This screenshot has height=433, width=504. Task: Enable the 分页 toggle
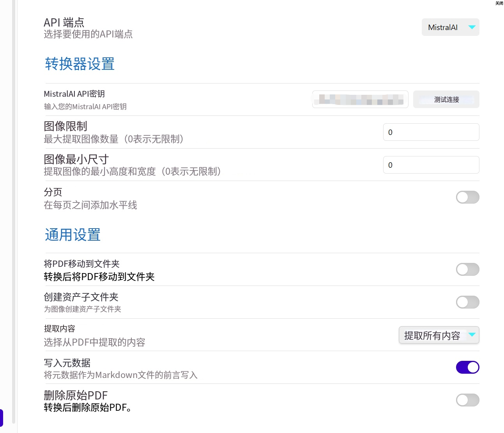click(468, 197)
